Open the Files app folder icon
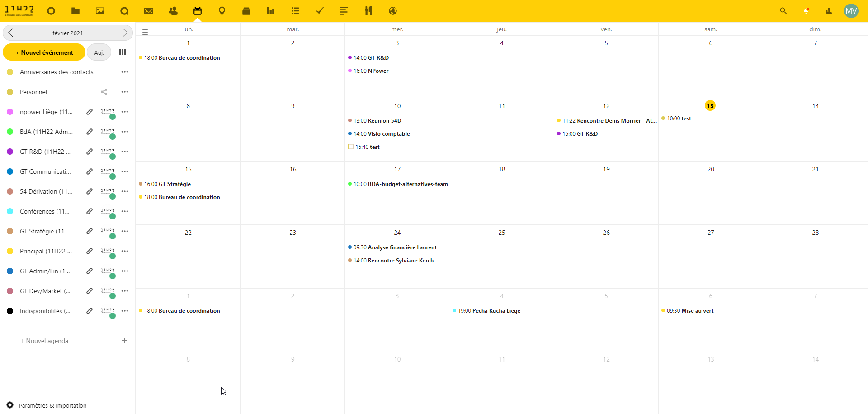 tap(75, 11)
